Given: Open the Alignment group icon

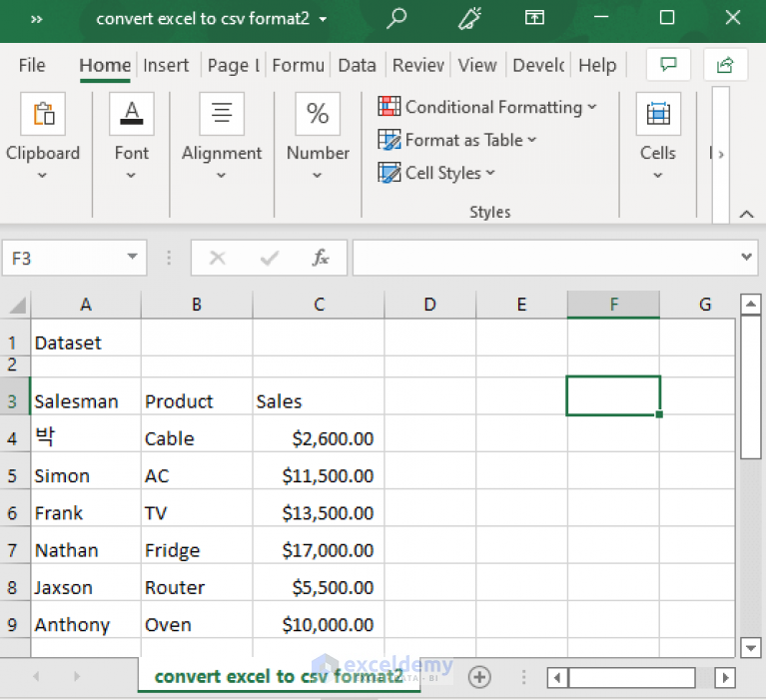Looking at the screenshot, I should (x=222, y=114).
